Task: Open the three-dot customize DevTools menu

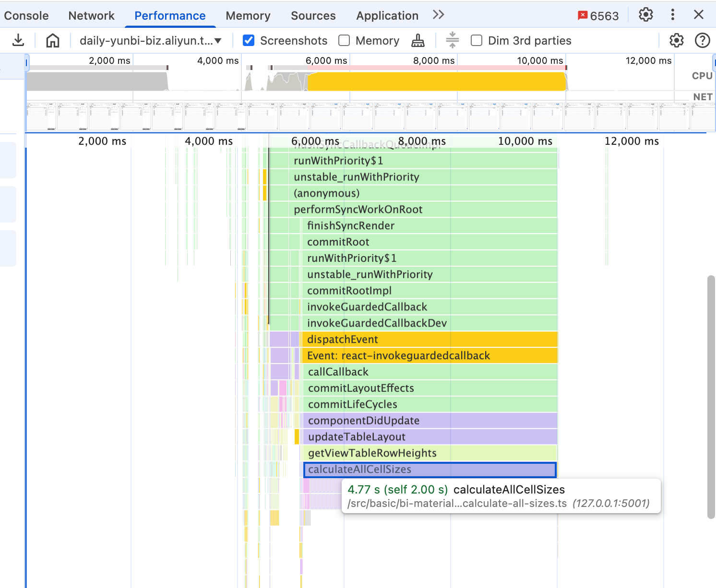Action: pyautogui.click(x=673, y=14)
